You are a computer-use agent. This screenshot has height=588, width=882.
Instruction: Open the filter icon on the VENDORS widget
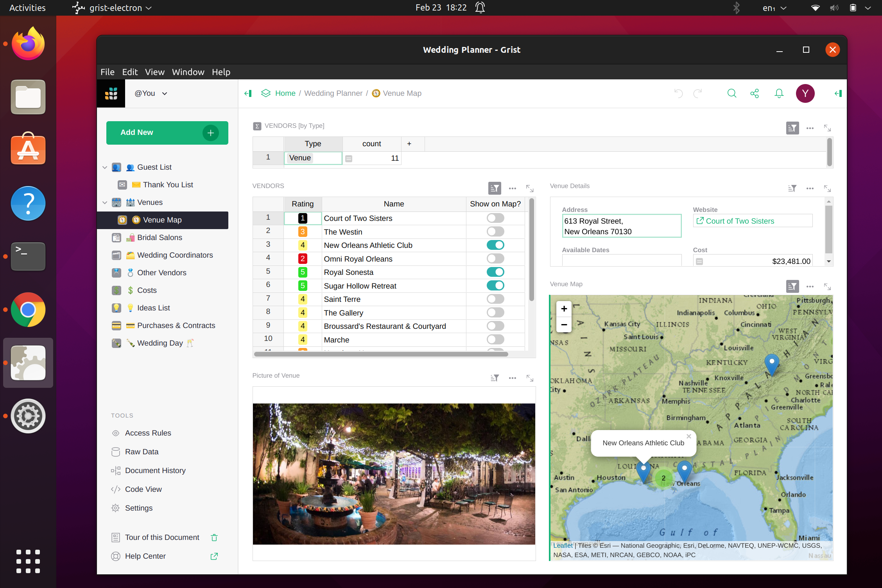click(x=494, y=188)
